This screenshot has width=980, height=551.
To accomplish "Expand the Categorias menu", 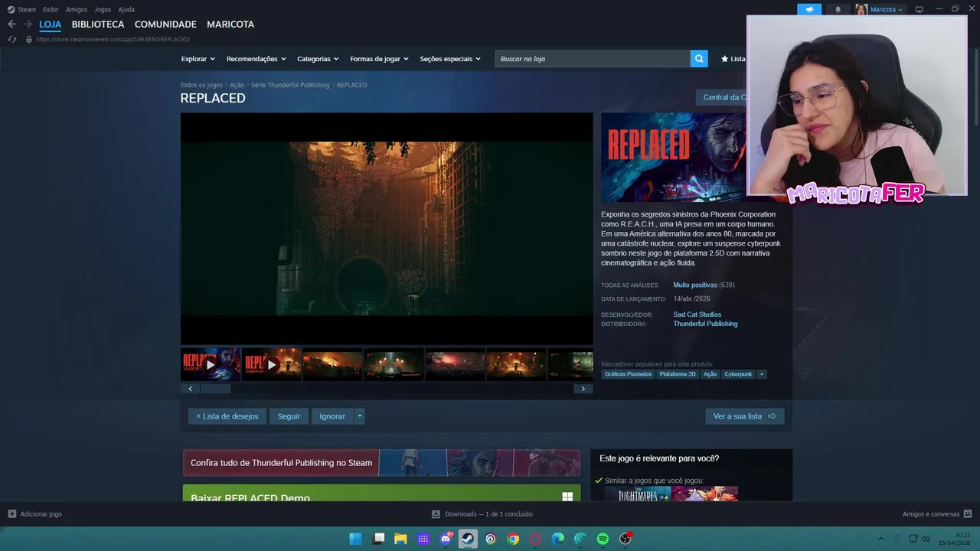I will (318, 59).
